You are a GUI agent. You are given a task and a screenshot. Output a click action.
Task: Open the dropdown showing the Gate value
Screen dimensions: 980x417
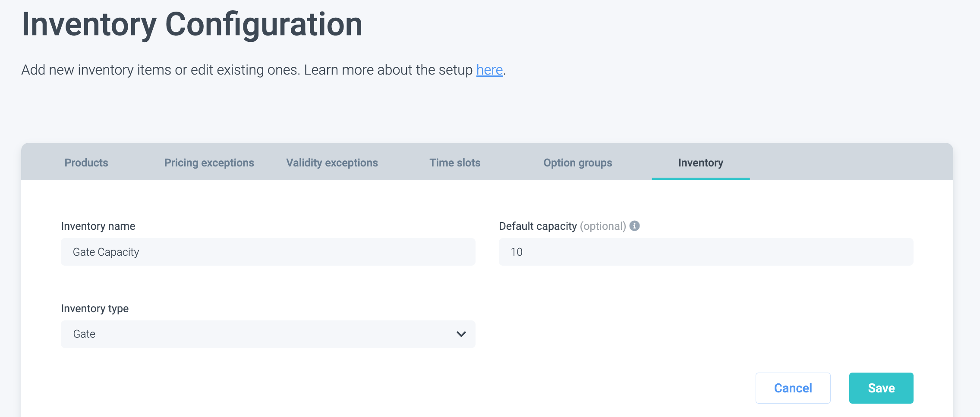(x=268, y=334)
